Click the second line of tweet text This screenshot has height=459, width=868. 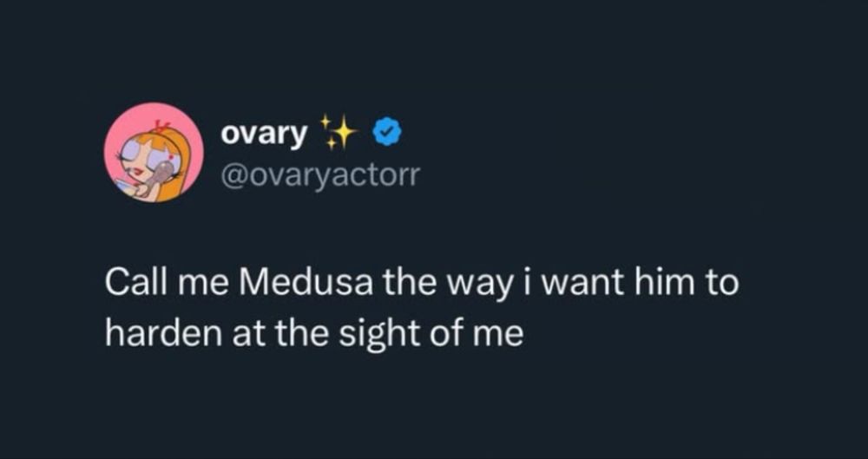[314, 336]
